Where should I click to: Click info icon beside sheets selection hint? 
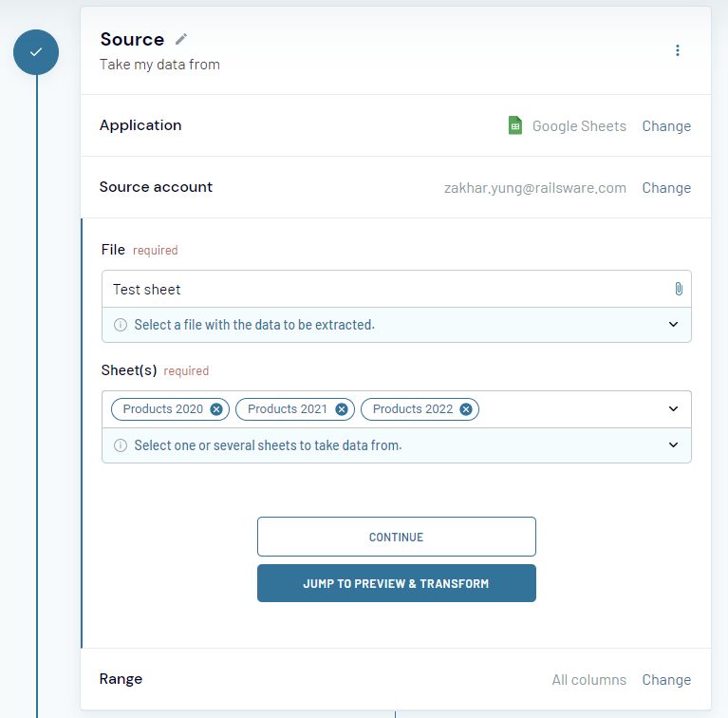point(121,445)
